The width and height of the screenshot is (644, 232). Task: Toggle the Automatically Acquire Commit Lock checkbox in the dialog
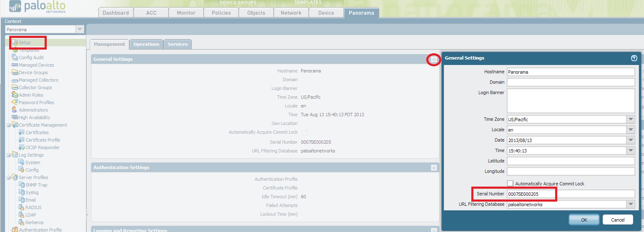pos(510,183)
